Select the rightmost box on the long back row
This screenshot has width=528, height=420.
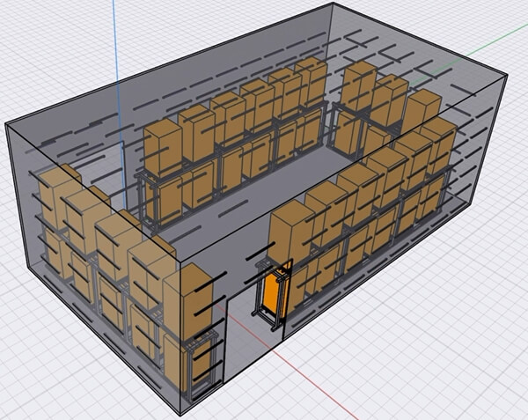[x=312, y=81]
